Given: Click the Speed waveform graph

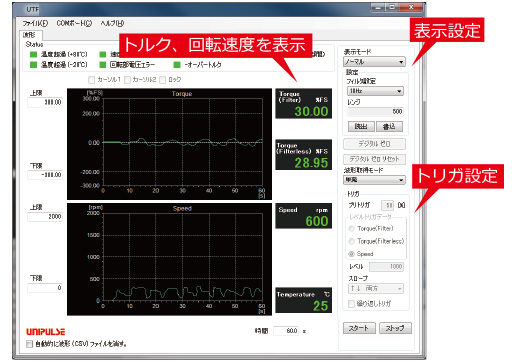Looking at the screenshot, I should click(x=169, y=259).
